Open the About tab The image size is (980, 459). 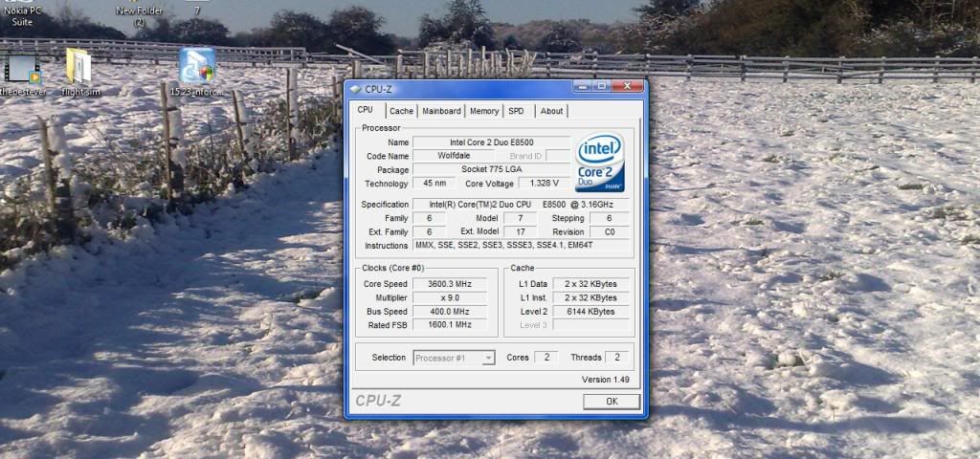(551, 111)
